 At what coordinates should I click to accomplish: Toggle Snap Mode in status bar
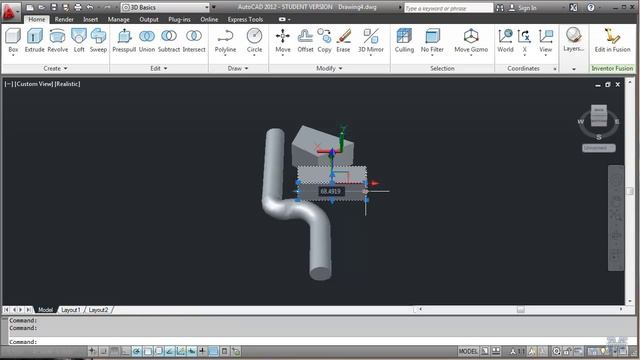(x=104, y=351)
